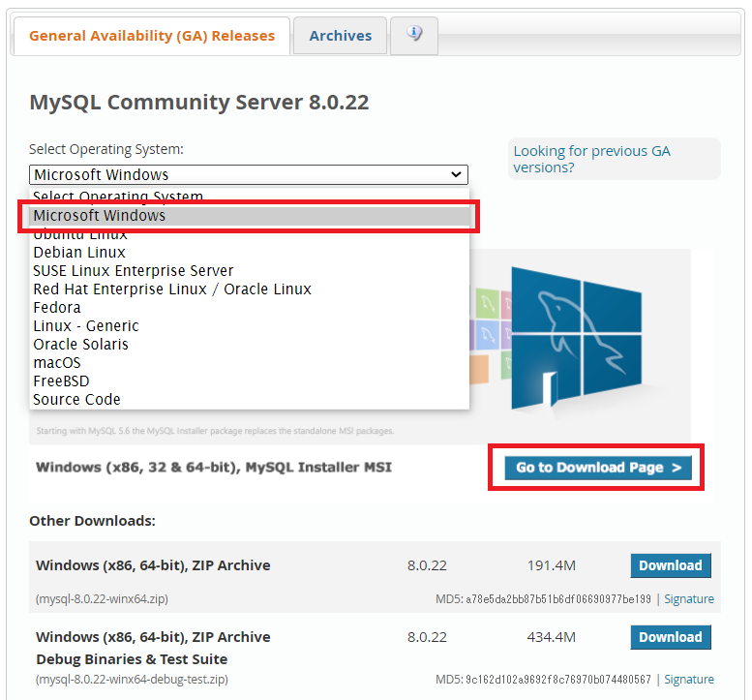Choose Debian Linux from the list
752x700 pixels.
point(250,253)
